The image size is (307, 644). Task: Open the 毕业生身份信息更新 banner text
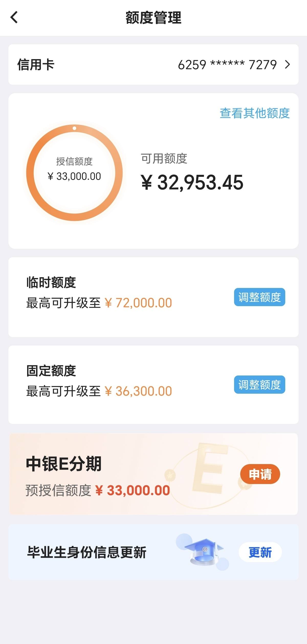click(x=87, y=552)
